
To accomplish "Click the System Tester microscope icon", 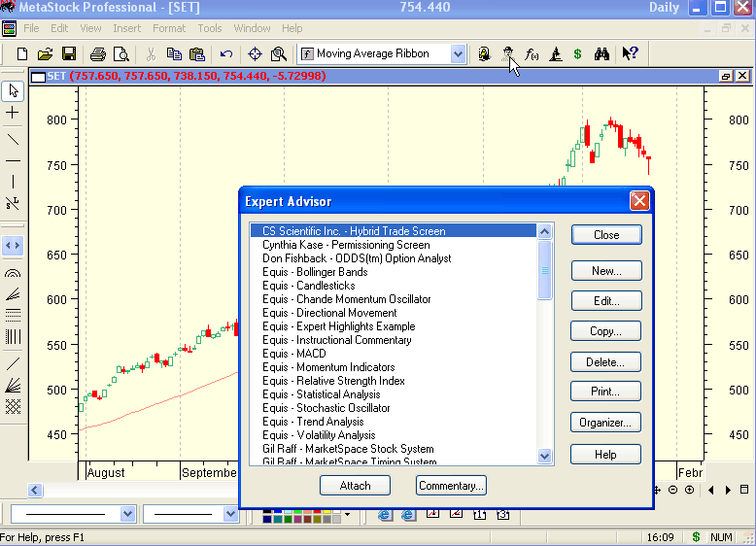I will click(556, 54).
